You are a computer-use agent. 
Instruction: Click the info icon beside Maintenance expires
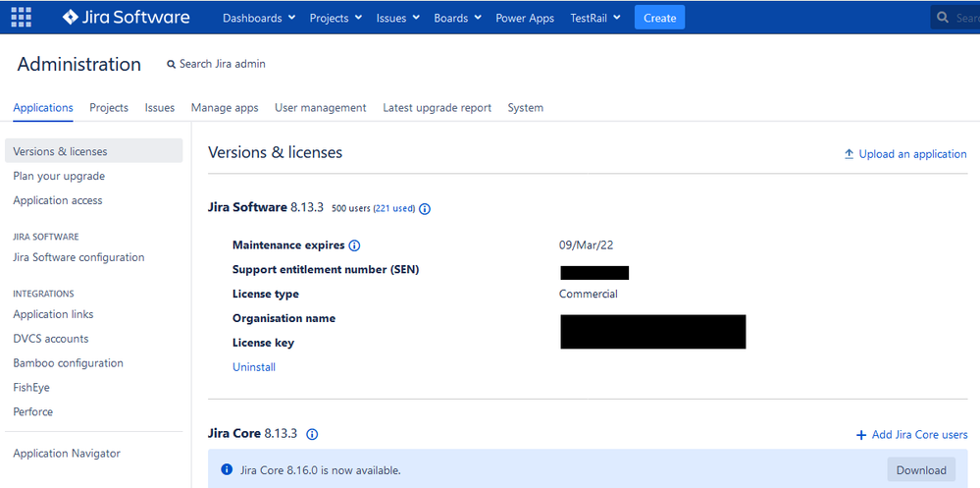click(x=354, y=245)
